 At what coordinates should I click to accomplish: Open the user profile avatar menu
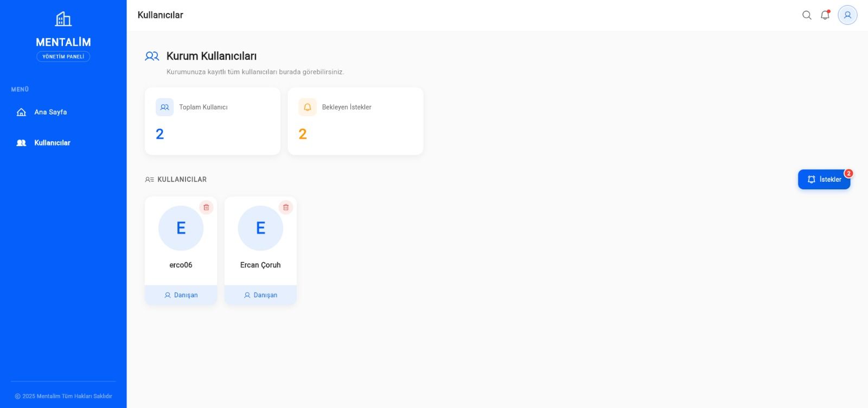847,15
